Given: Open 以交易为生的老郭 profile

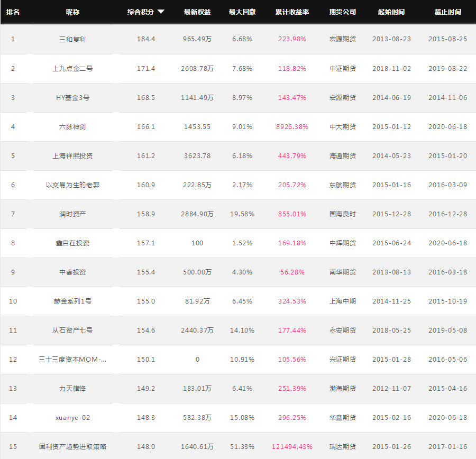Looking at the screenshot, I should coord(72,185).
